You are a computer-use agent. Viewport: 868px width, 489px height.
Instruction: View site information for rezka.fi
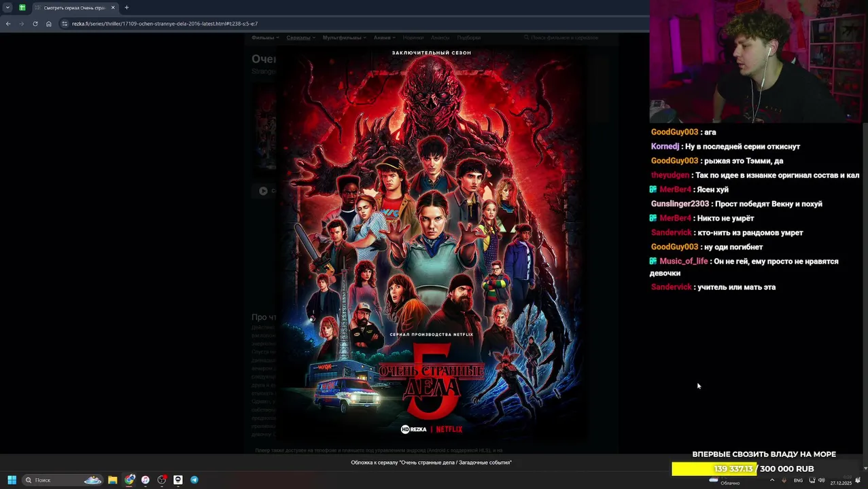coord(65,24)
